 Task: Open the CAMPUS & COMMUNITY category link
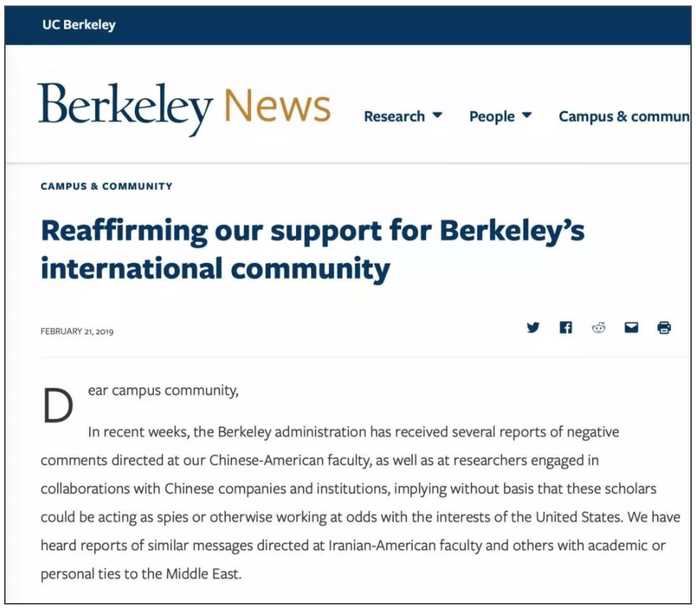(x=107, y=186)
